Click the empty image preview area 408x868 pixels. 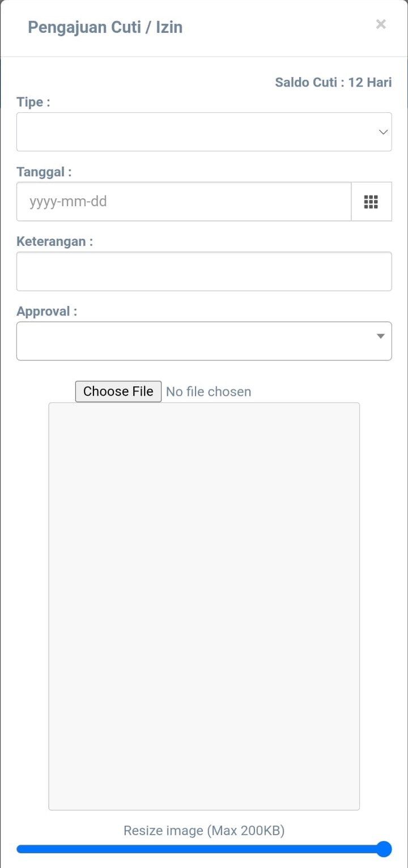click(204, 606)
